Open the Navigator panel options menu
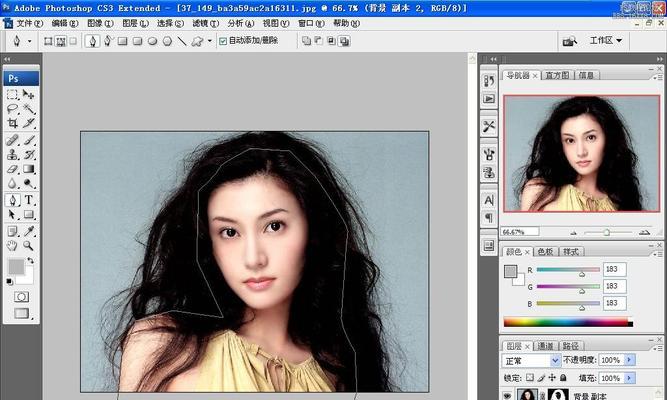 pyautogui.click(x=658, y=77)
